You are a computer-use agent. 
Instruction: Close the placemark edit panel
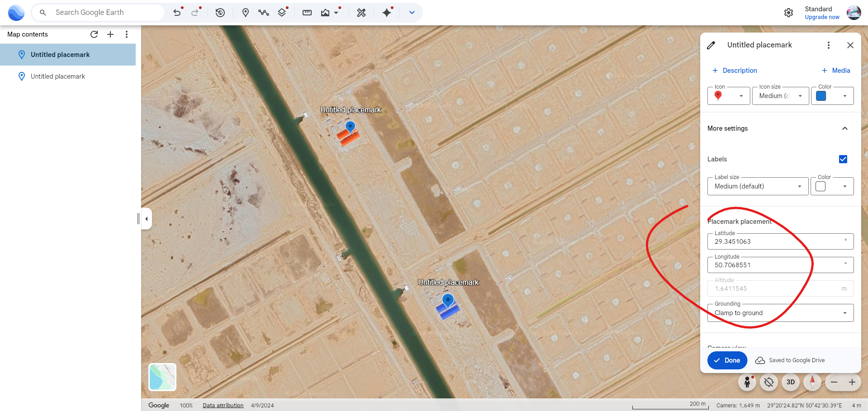click(850, 45)
